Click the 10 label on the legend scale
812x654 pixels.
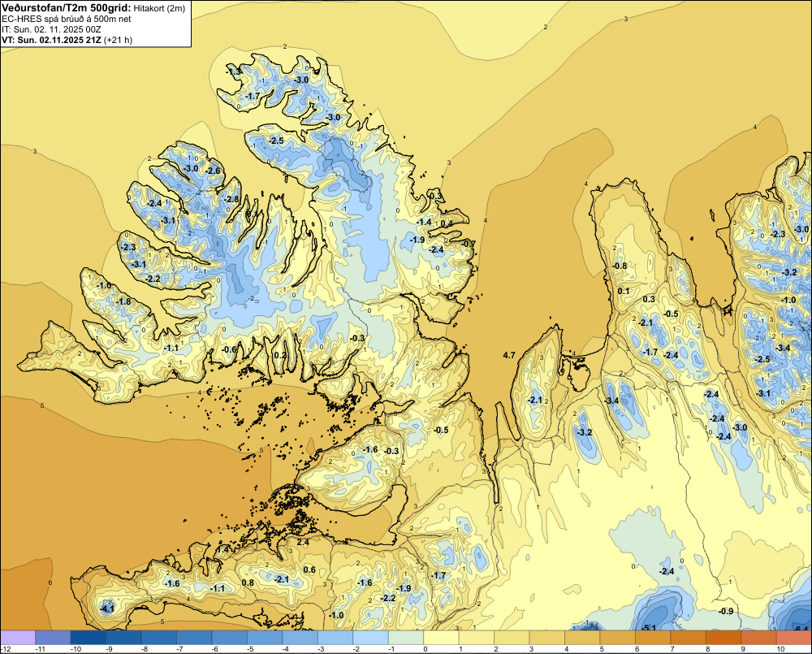point(780,649)
